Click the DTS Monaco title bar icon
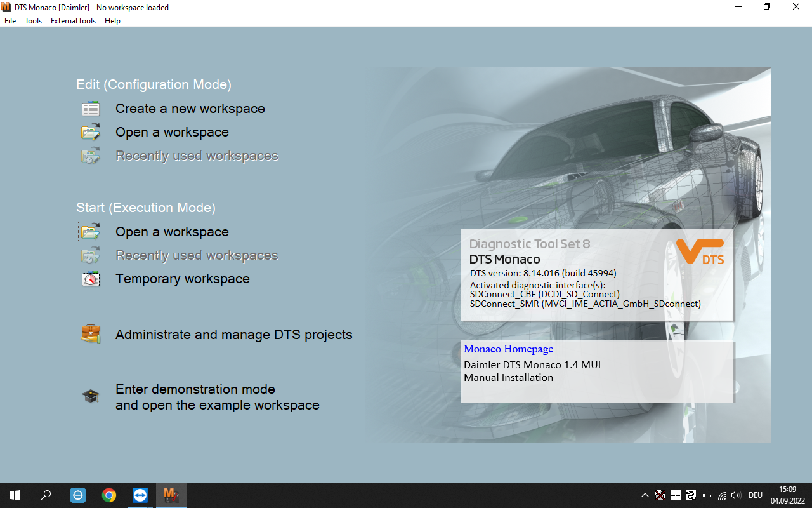 tap(7, 7)
